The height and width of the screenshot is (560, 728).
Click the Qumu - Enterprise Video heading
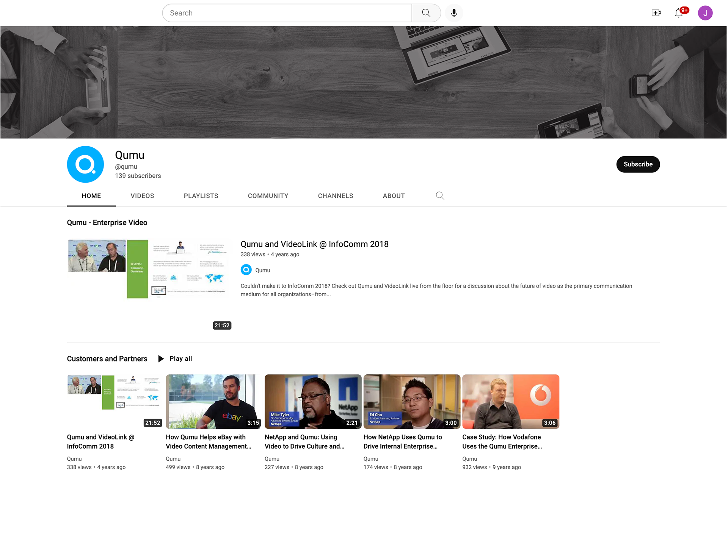[107, 223]
